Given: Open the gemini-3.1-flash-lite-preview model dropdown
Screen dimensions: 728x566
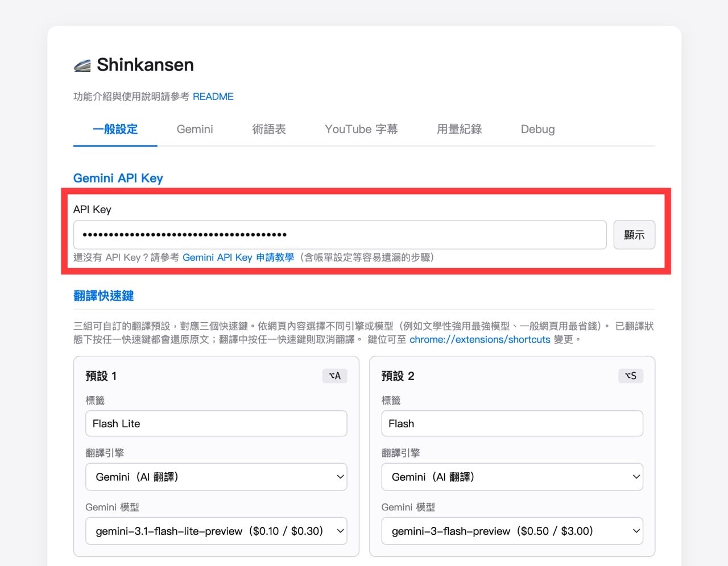Looking at the screenshot, I should pyautogui.click(x=216, y=531).
